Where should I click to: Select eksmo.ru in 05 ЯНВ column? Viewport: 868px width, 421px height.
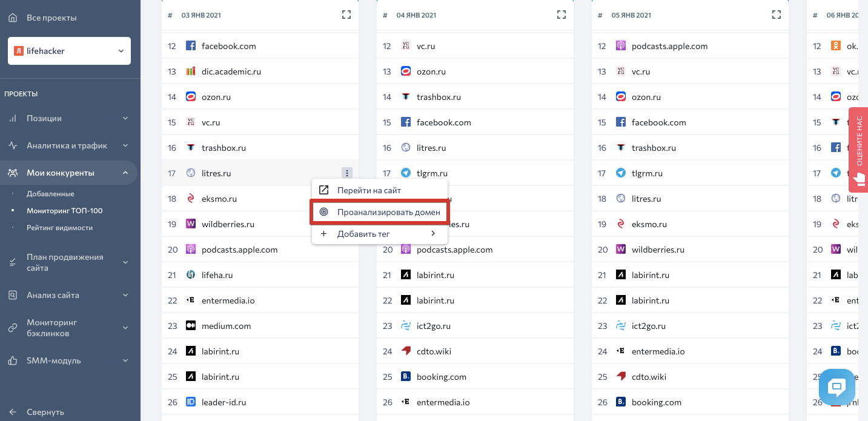[x=649, y=224]
